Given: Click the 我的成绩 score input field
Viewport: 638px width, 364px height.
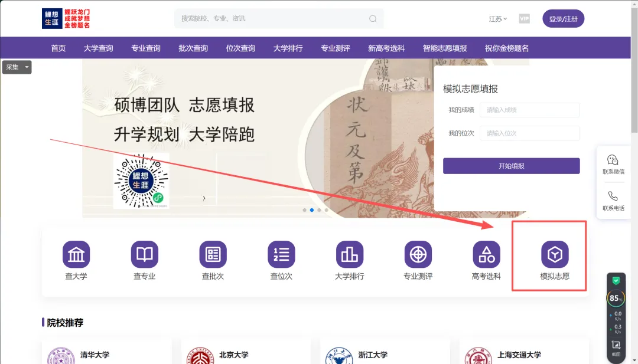Looking at the screenshot, I should point(530,110).
